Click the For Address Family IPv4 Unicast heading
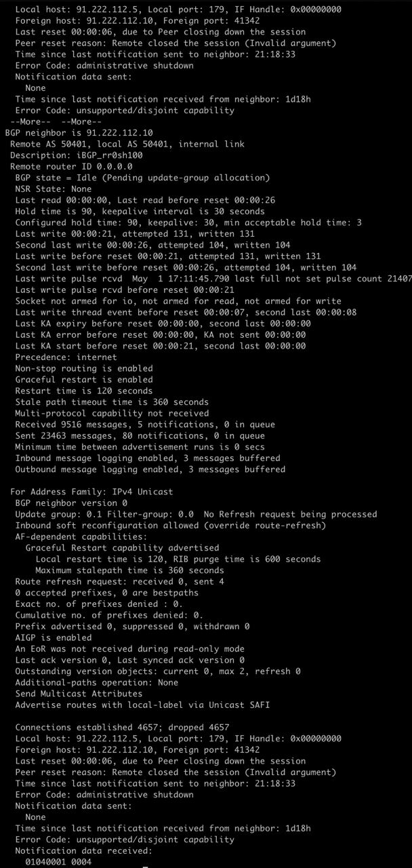This screenshot has width=412, height=868. coord(91,491)
